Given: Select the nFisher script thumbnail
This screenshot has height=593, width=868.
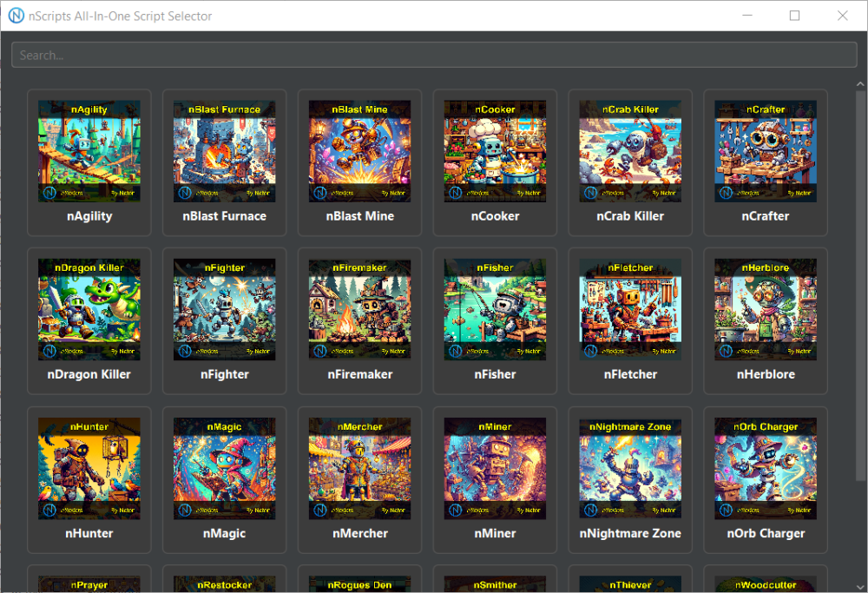Looking at the screenshot, I should (495, 309).
